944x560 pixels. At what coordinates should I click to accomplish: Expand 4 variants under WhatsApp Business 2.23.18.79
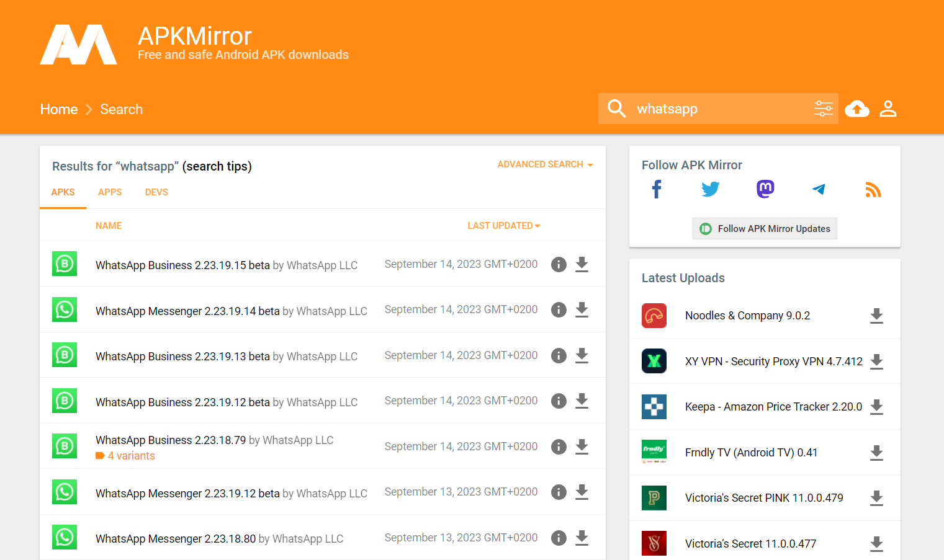coord(125,456)
